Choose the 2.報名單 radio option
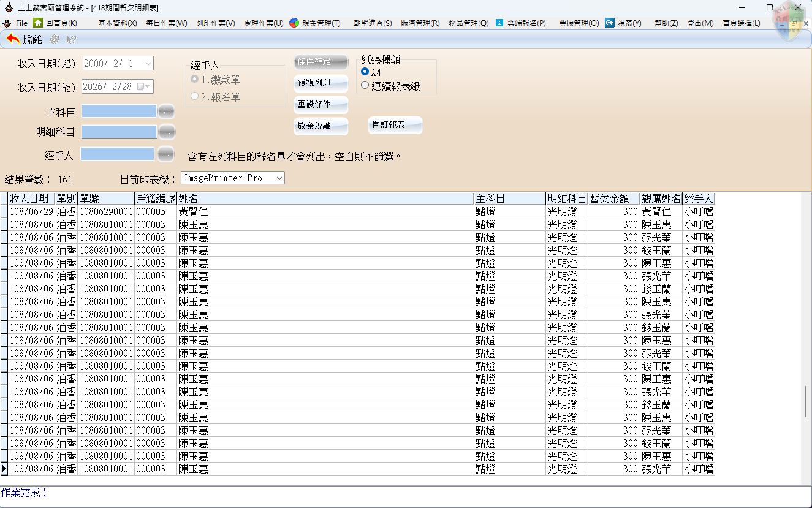Viewport: 812px width, 508px height. (x=195, y=96)
